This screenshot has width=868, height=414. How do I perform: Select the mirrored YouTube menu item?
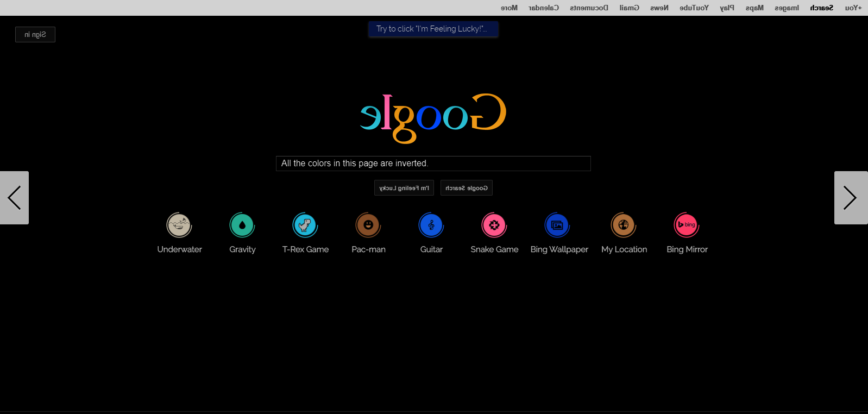tap(694, 8)
